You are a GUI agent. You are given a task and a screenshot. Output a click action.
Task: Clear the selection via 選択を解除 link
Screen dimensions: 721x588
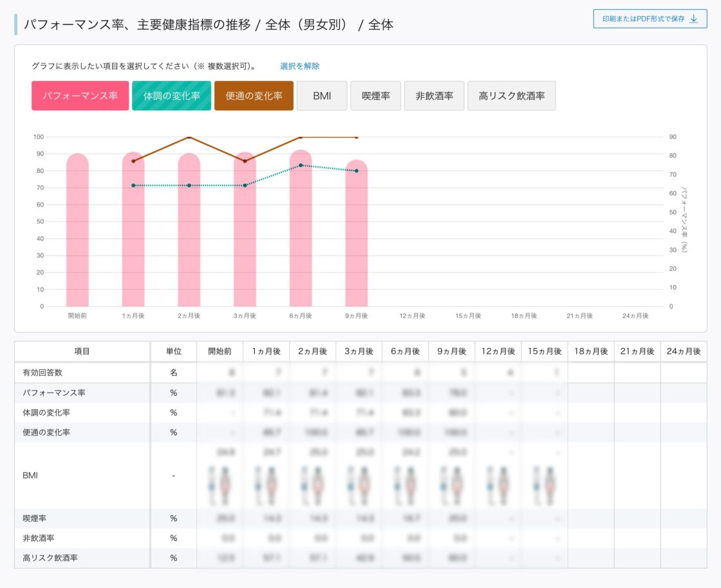[299, 66]
